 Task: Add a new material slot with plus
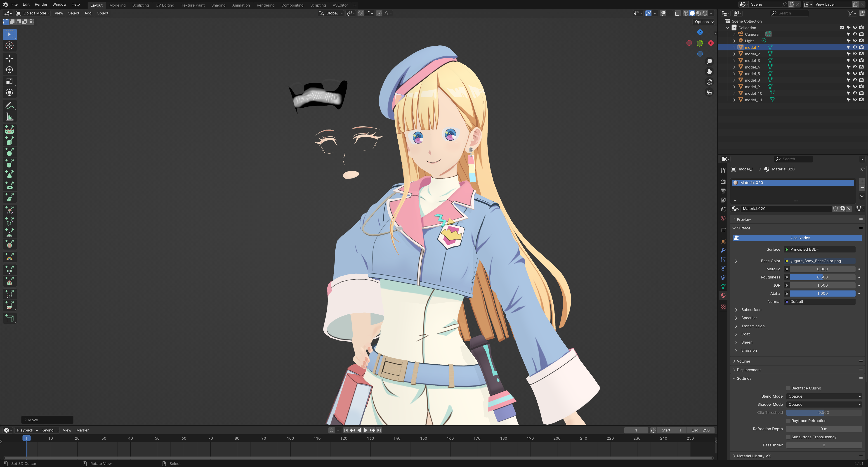[862, 181]
